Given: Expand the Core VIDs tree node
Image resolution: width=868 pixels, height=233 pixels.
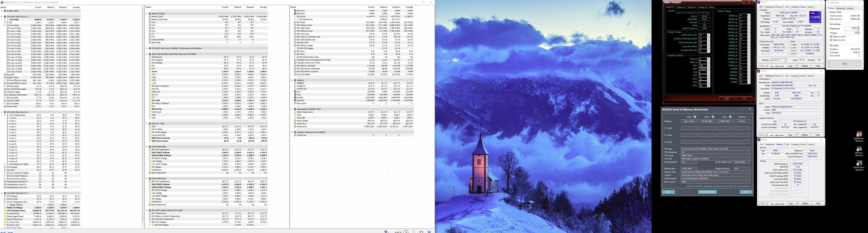Looking at the screenshot, I should pos(5,20).
